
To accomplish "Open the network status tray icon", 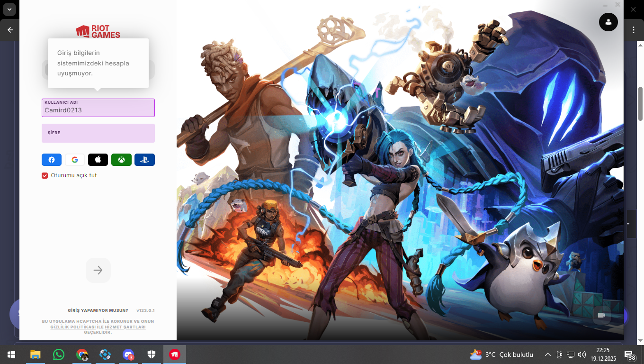I will point(571,355).
